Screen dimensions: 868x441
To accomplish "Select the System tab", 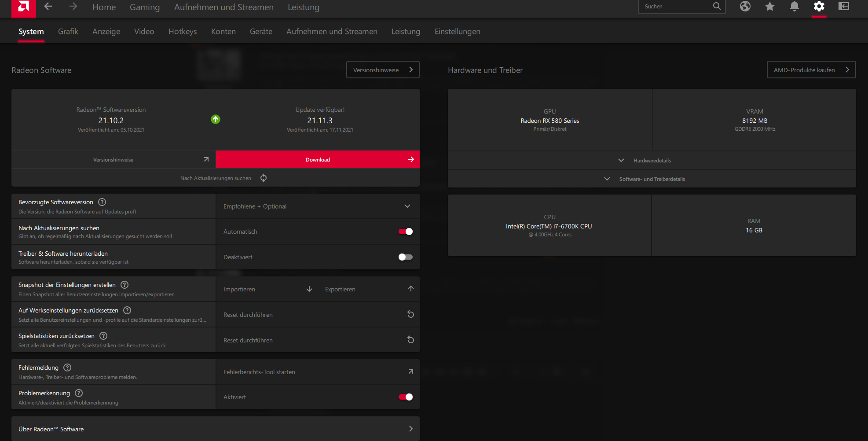I will point(31,32).
